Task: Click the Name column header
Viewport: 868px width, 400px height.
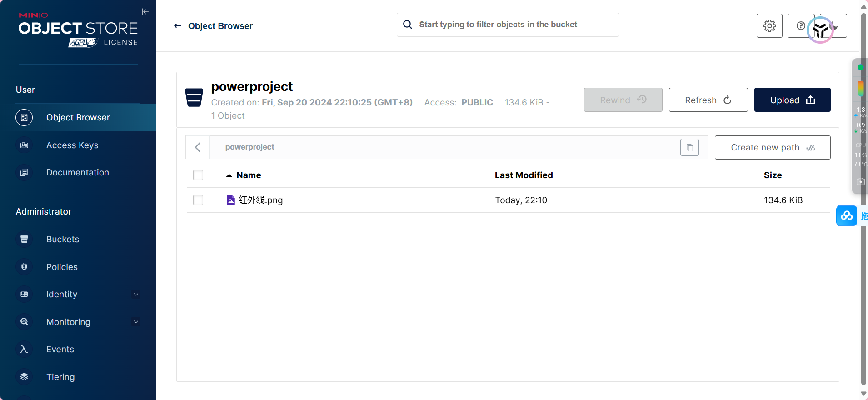Action: point(249,175)
